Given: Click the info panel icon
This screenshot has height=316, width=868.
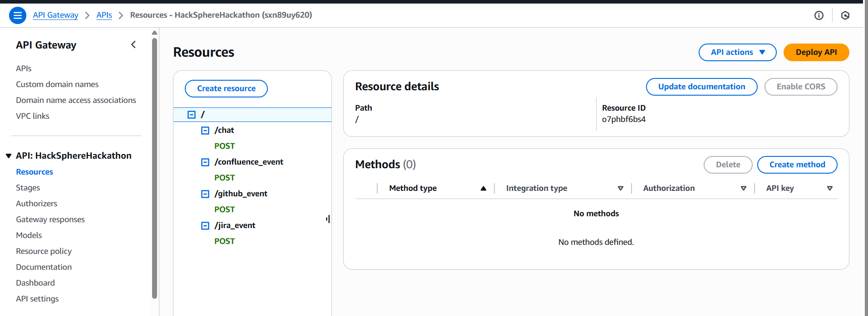Looking at the screenshot, I should pos(819,15).
